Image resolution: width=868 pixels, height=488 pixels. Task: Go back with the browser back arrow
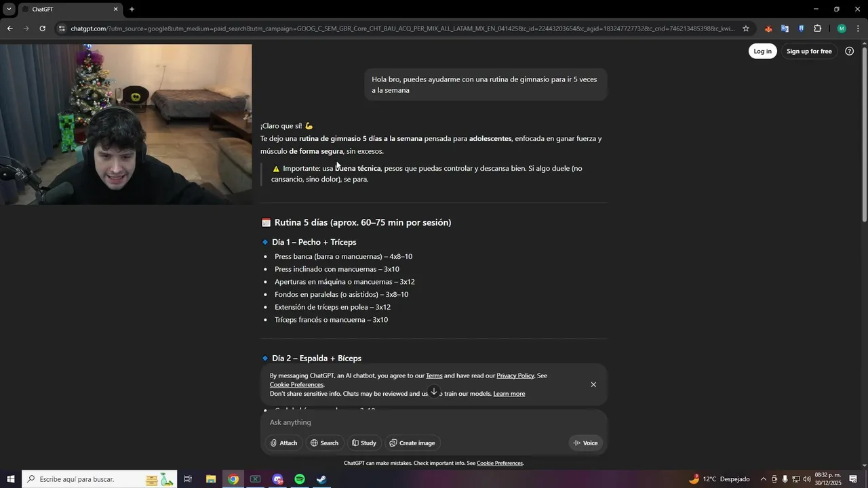(9, 28)
